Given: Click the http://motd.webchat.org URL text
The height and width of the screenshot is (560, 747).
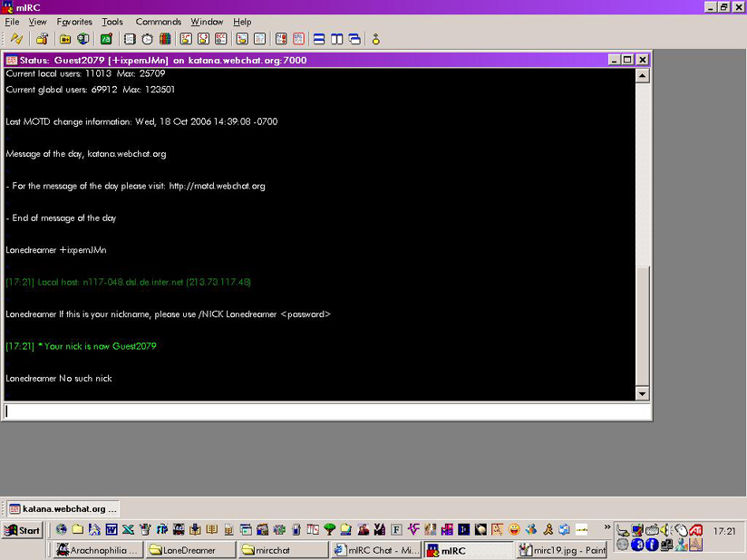Looking at the screenshot, I should click(217, 186).
